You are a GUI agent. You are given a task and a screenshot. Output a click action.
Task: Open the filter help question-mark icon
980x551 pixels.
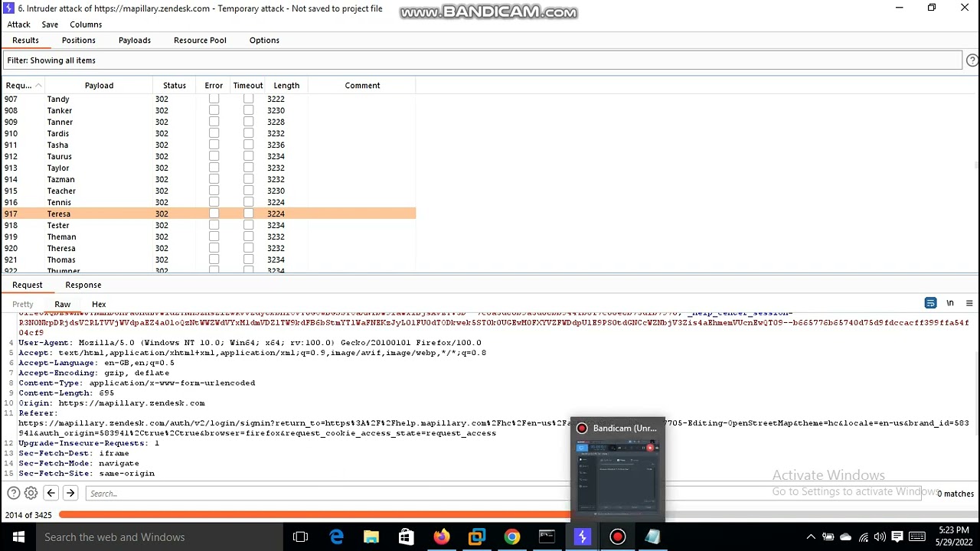[x=972, y=60]
